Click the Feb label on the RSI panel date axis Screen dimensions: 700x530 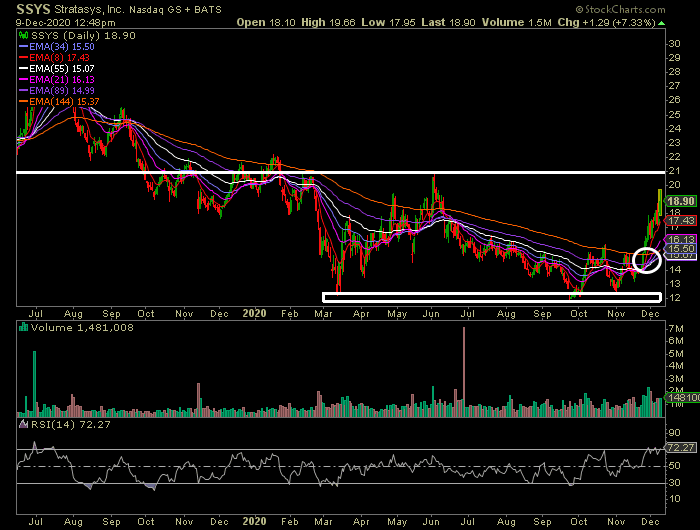(290, 522)
